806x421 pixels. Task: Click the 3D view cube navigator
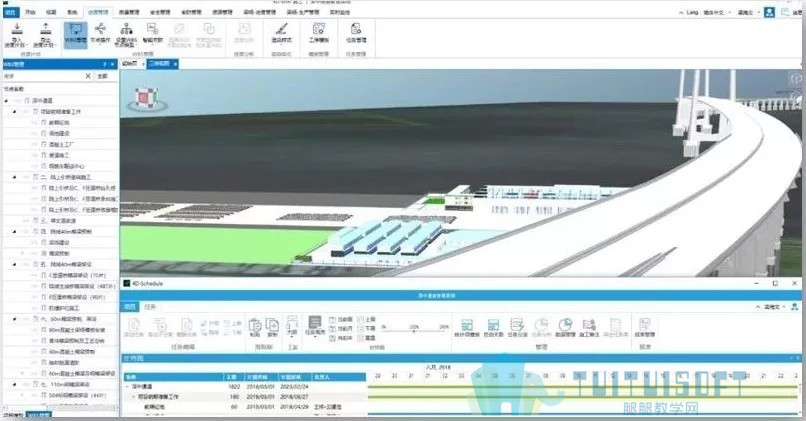[146, 98]
